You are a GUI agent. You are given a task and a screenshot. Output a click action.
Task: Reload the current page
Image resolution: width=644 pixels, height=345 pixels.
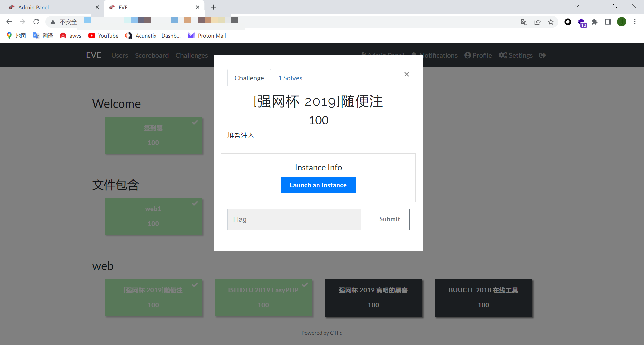coord(36,22)
